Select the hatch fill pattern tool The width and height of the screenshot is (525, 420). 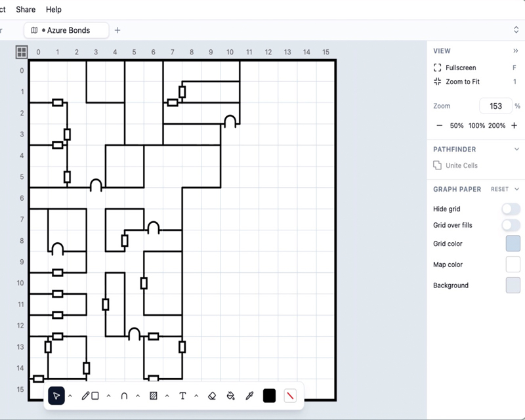click(x=154, y=396)
